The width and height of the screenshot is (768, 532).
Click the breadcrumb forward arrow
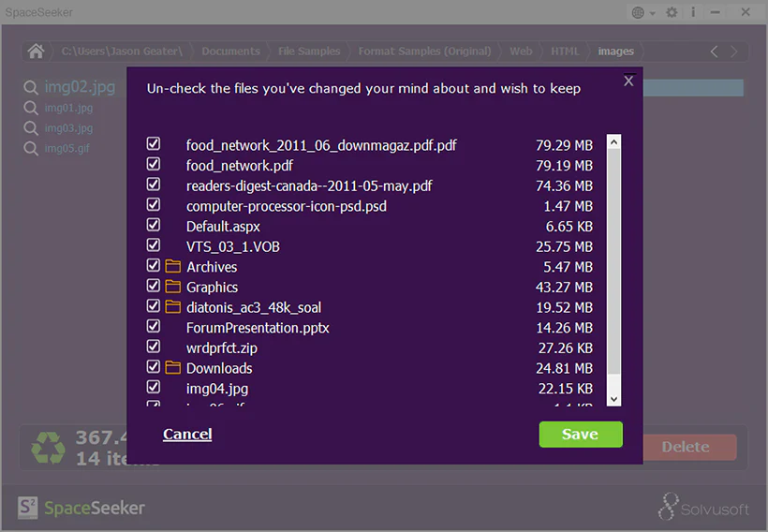[733, 52]
